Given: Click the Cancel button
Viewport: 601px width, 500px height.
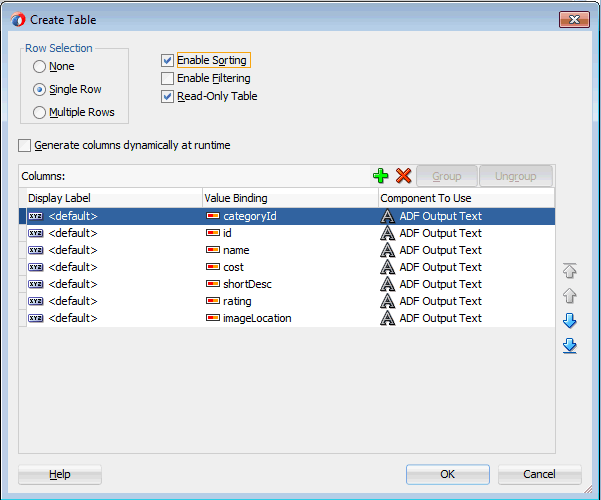Looking at the screenshot, I should (x=540, y=474).
